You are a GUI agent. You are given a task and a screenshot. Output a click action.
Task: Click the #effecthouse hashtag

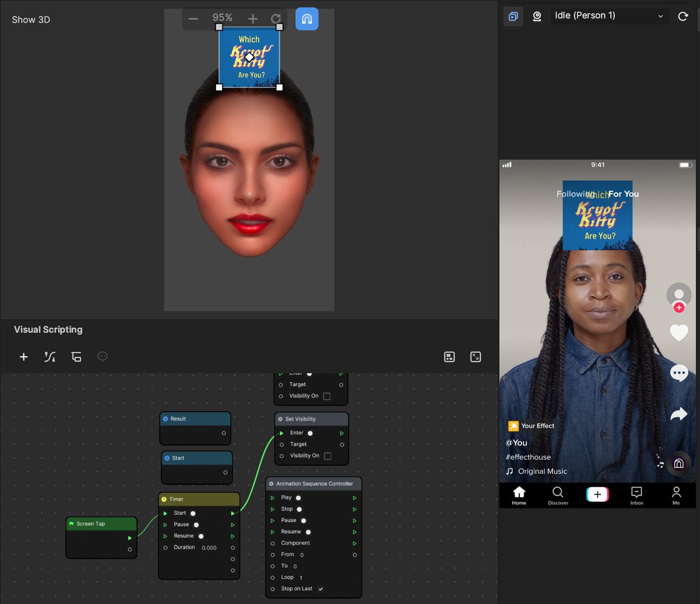528,458
